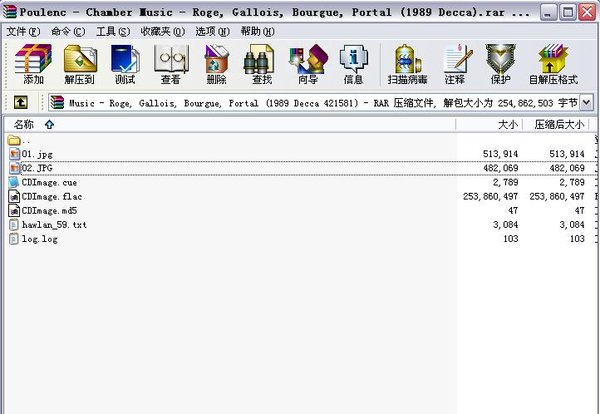Click the hawlan_59.txt file icon
The height and width of the screenshot is (414, 600).
tap(14, 225)
